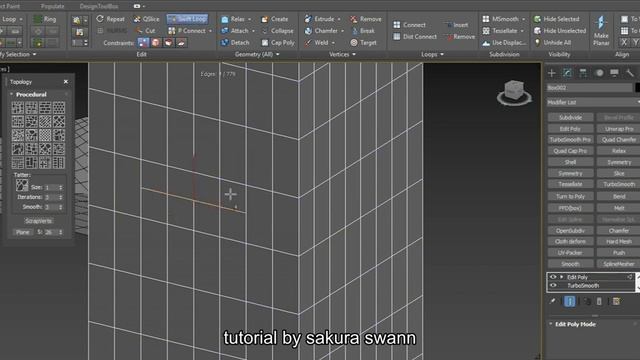Click the Relax geometry tool
The height and width of the screenshot is (360, 640).
(x=233, y=19)
